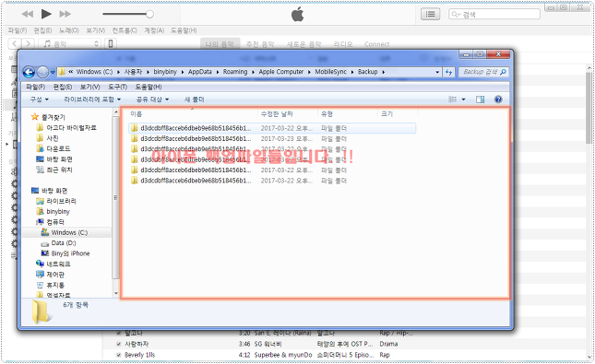Open Explorer 편집(E) menu

click(63, 87)
